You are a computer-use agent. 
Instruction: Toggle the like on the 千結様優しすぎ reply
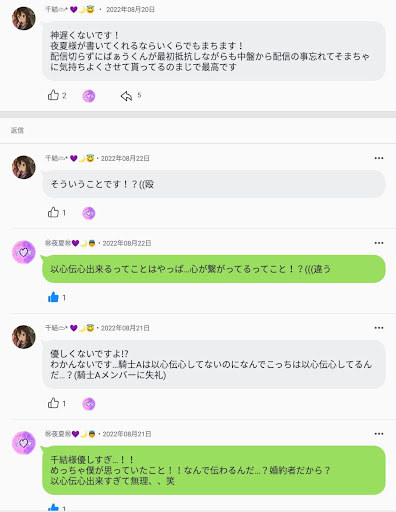tap(53, 508)
